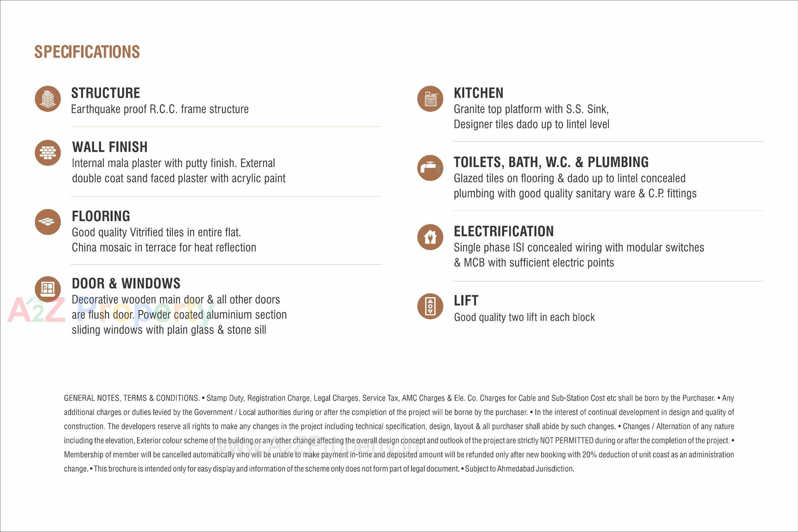Screen dimensions: 798x532
Task: Click the TOILETS, BATH, W.C. & PLUMBING heading
Action: point(551,162)
